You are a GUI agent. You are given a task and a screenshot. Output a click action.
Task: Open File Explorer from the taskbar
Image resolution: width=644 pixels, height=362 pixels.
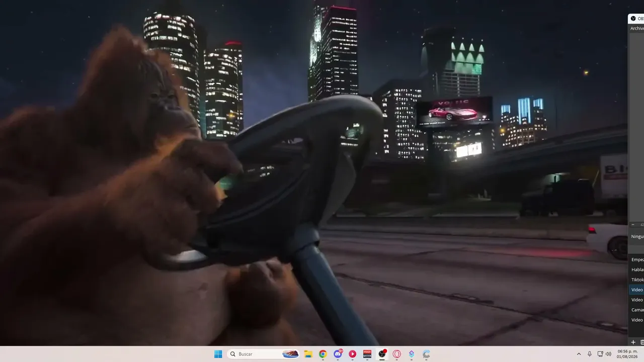(308, 354)
